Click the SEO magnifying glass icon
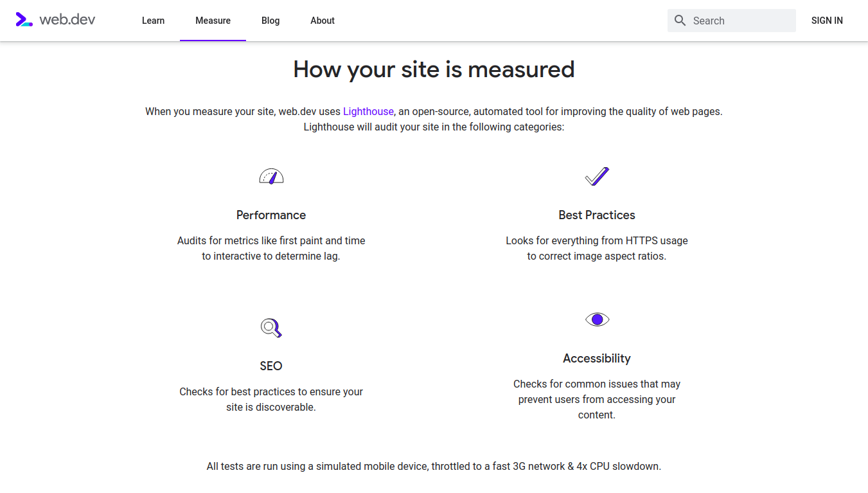 pos(271,328)
